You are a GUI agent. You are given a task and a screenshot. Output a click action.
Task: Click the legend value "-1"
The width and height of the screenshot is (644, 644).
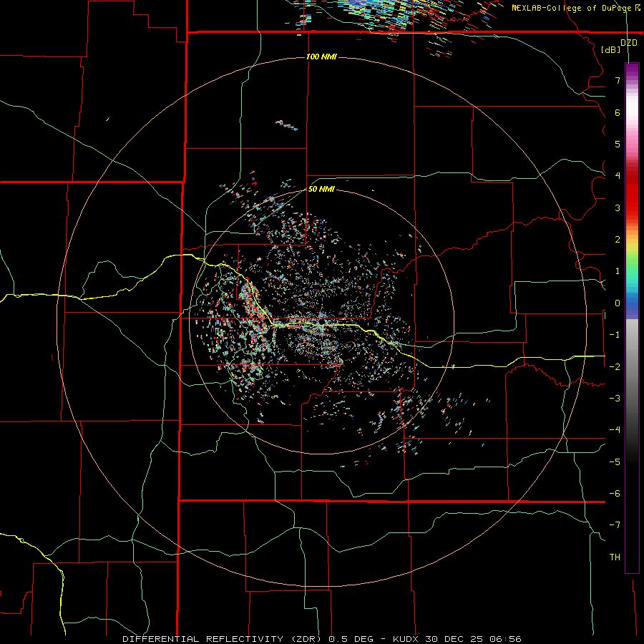[615, 335]
